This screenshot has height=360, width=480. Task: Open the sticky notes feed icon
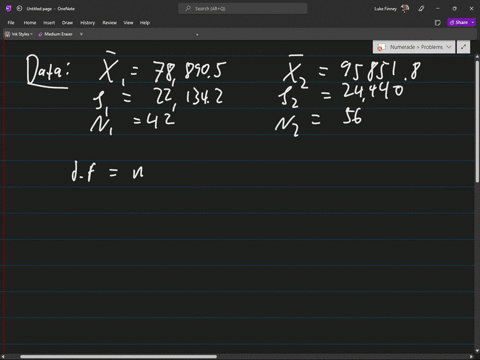tap(438, 23)
